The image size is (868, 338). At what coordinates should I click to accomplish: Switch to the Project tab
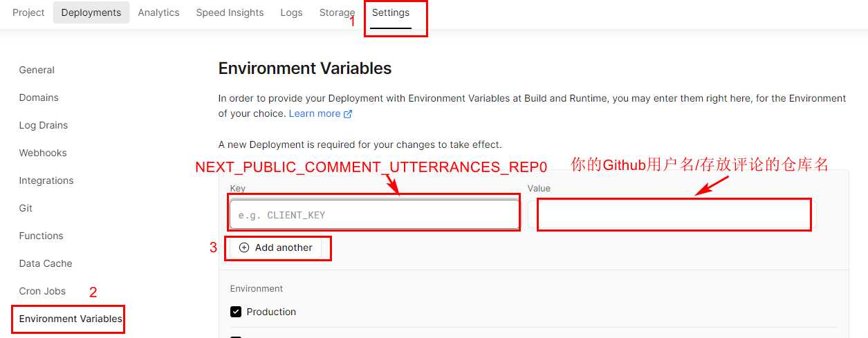(x=28, y=12)
